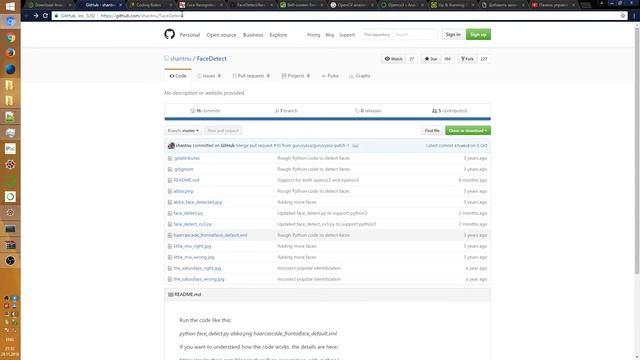Open the Graphs tab
Viewport: 640px width, 360px height.
360,76
